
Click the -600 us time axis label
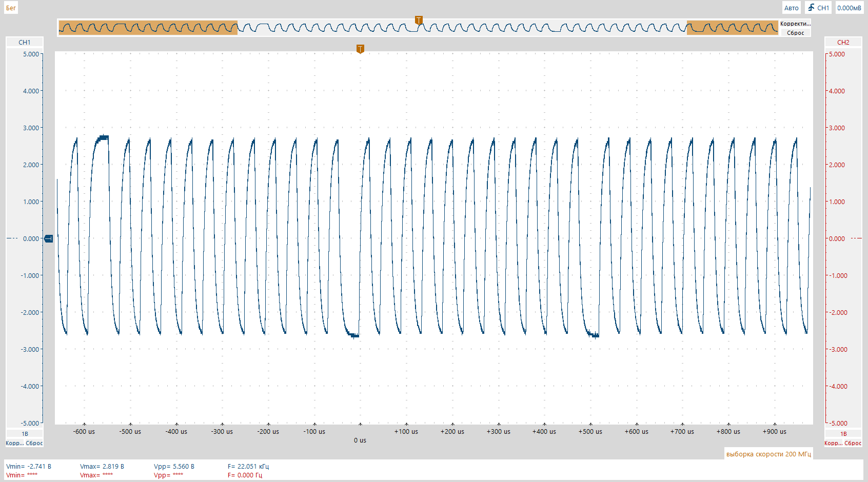pyautogui.click(x=84, y=431)
